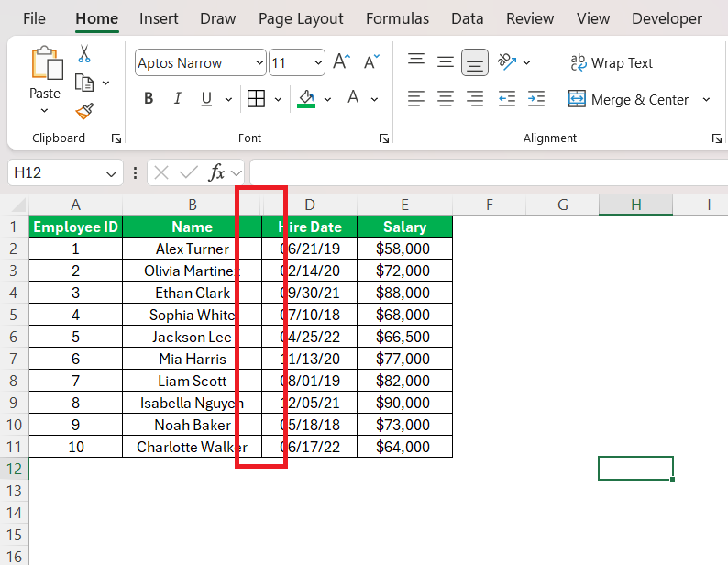The image size is (728, 565).
Task: Open the File tab
Action: (x=34, y=18)
